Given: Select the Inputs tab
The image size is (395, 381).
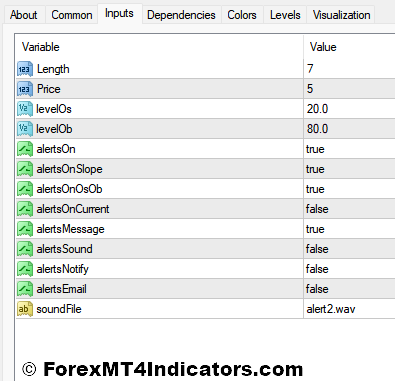Looking at the screenshot, I should tap(119, 14).
